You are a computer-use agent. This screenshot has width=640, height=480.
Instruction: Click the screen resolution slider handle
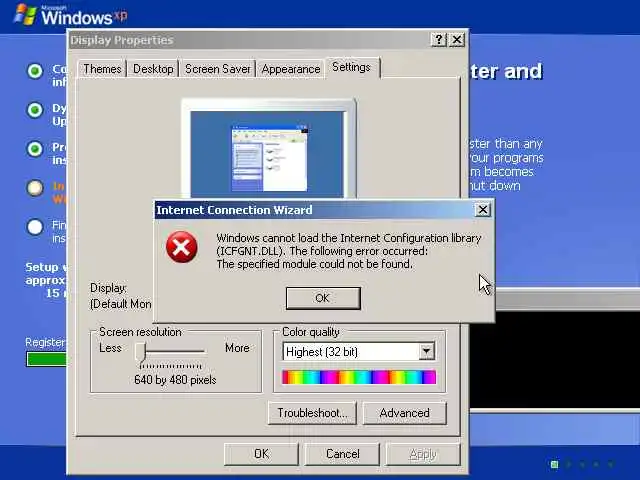tap(140, 352)
